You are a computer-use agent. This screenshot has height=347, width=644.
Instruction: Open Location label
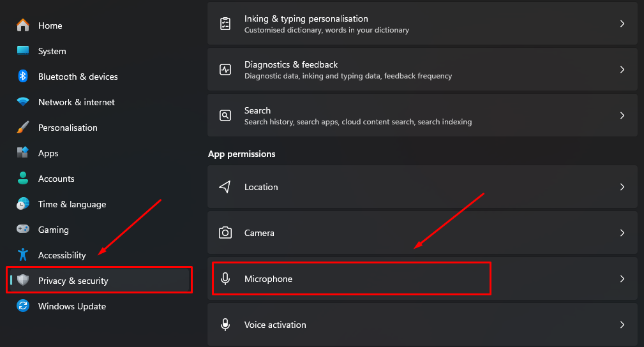[261, 187]
